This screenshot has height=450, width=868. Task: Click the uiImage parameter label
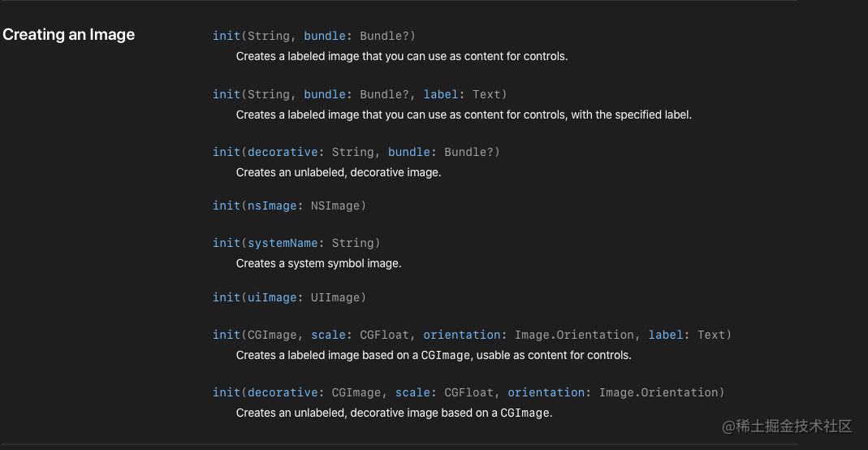point(272,298)
